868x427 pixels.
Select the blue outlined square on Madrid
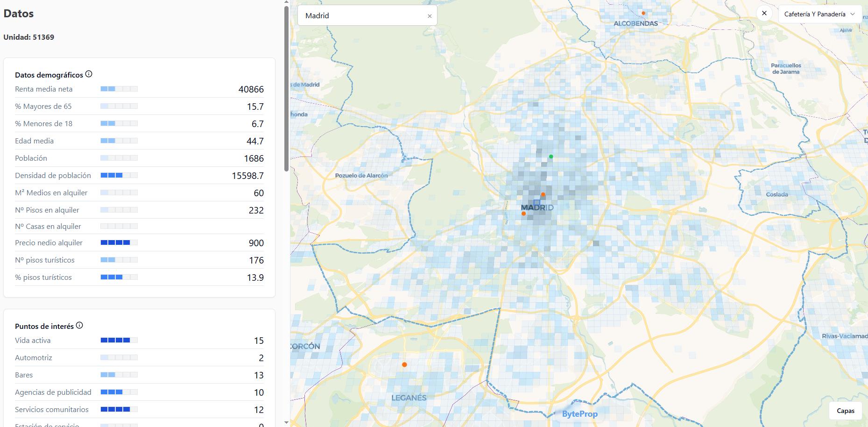pos(537,203)
